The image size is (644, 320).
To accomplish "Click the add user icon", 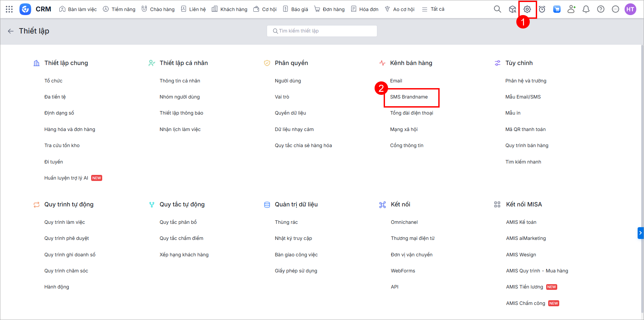I will tap(571, 9).
